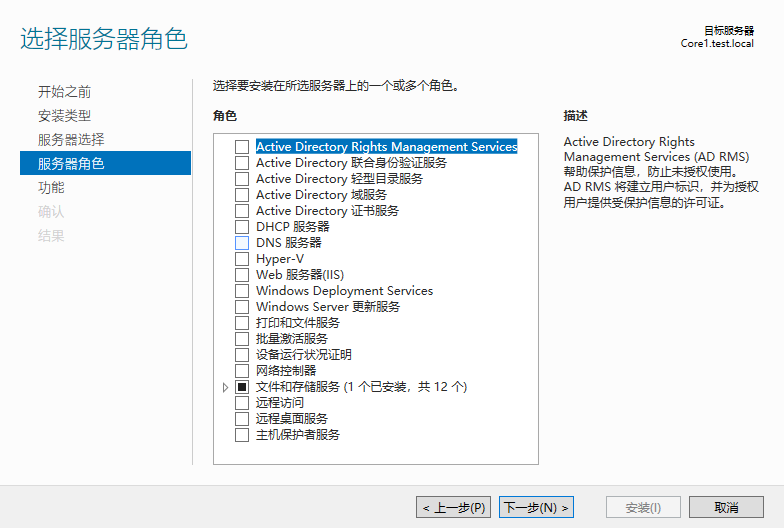Tick the DNS 服务器 checkbox
Screen dimensions: 784x528
tap(242, 242)
